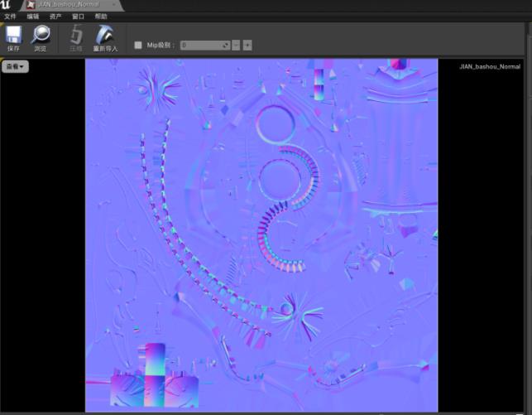The width and height of the screenshot is (532, 415).
Task: Click JIAN_bashou_Normal label in viewport corner
Action: [x=490, y=66]
